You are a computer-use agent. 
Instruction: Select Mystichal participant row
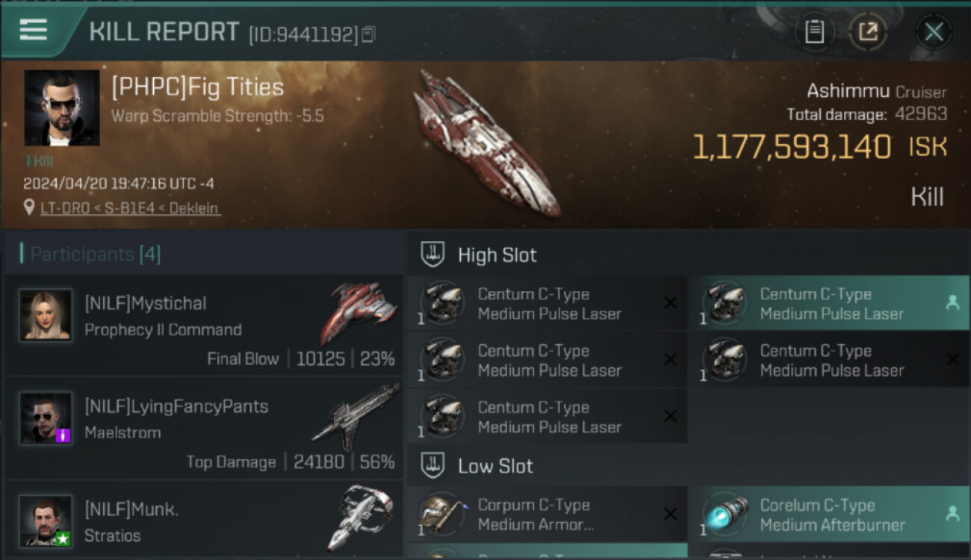tap(203, 326)
